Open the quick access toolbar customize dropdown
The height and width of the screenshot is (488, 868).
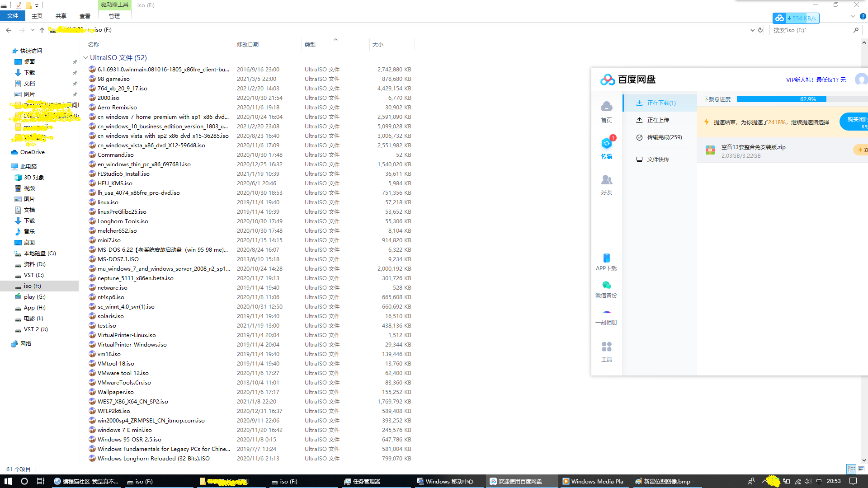tap(37, 5)
